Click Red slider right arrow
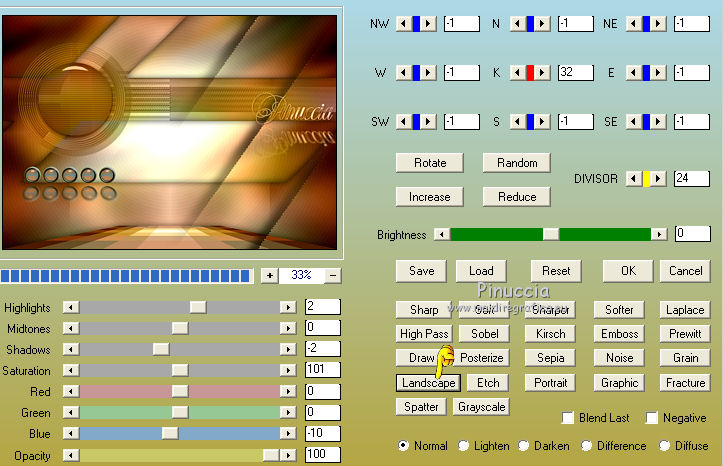The width and height of the screenshot is (723, 466). point(288,391)
